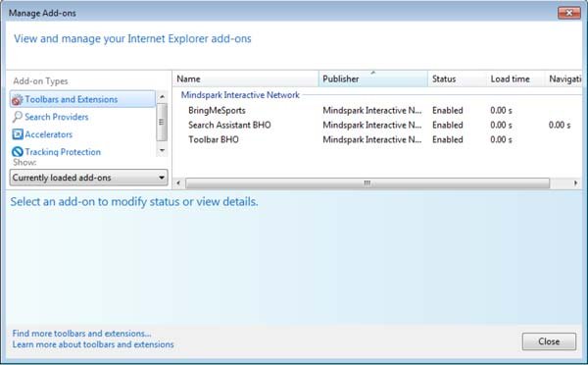Sort by the Name column header

[x=246, y=78]
